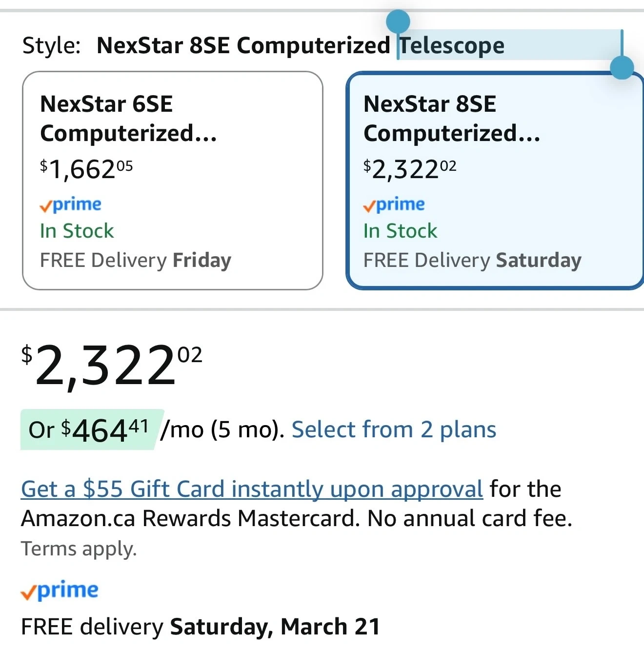The width and height of the screenshot is (644, 653).
Task: Tap the prime badge above delivery date
Action: tap(60, 591)
